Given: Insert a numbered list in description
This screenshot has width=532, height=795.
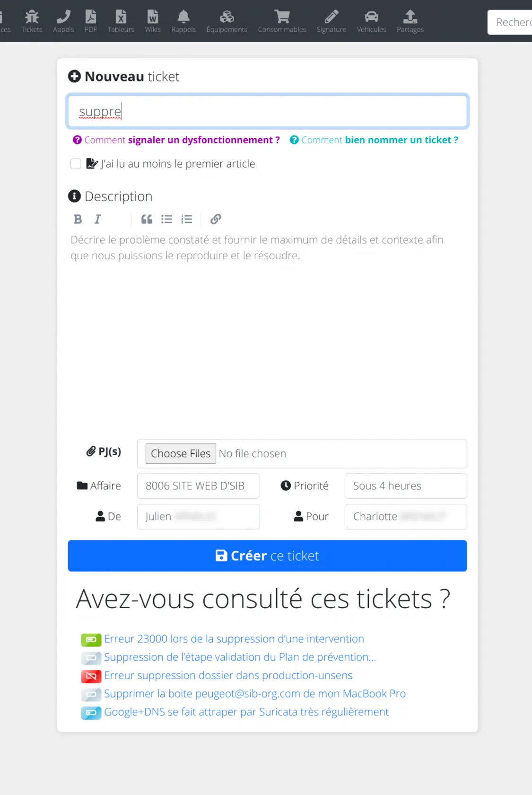Looking at the screenshot, I should [x=187, y=219].
